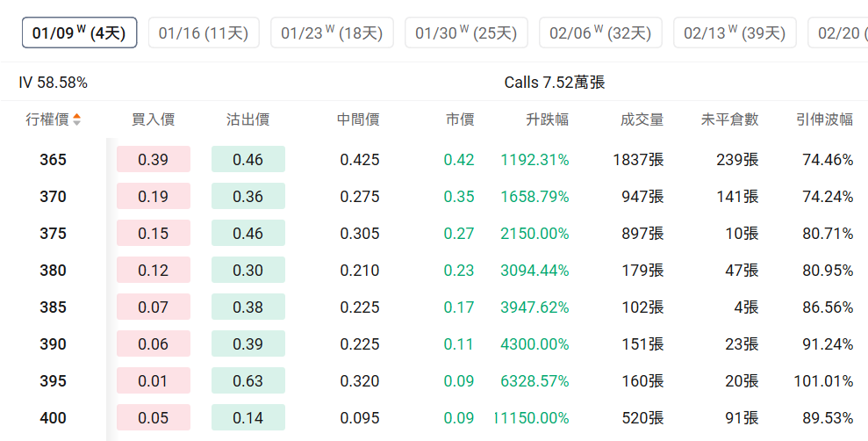
Task: Switch to 01/16 (11天) expiry tab
Action: click(x=204, y=33)
